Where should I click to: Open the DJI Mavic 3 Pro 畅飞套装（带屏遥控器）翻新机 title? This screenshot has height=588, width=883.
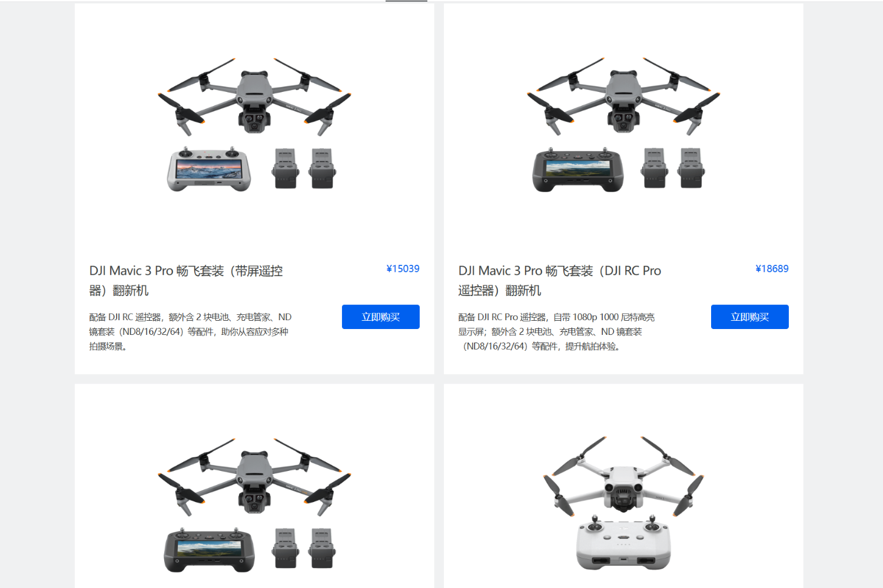pos(186,280)
